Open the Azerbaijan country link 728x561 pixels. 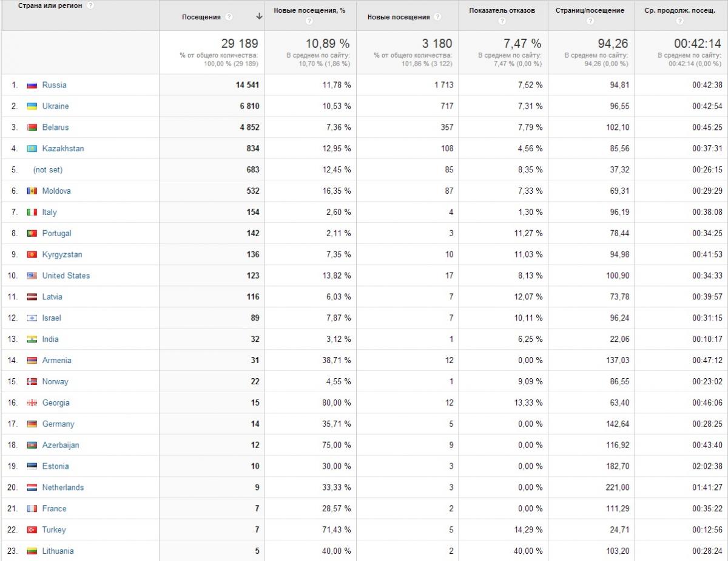click(x=61, y=445)
